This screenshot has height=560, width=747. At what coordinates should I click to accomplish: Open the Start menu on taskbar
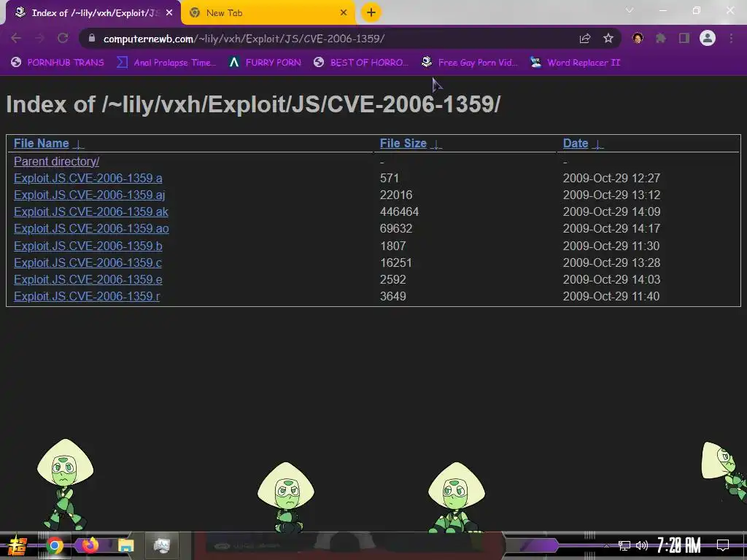(x=18, y=545)
